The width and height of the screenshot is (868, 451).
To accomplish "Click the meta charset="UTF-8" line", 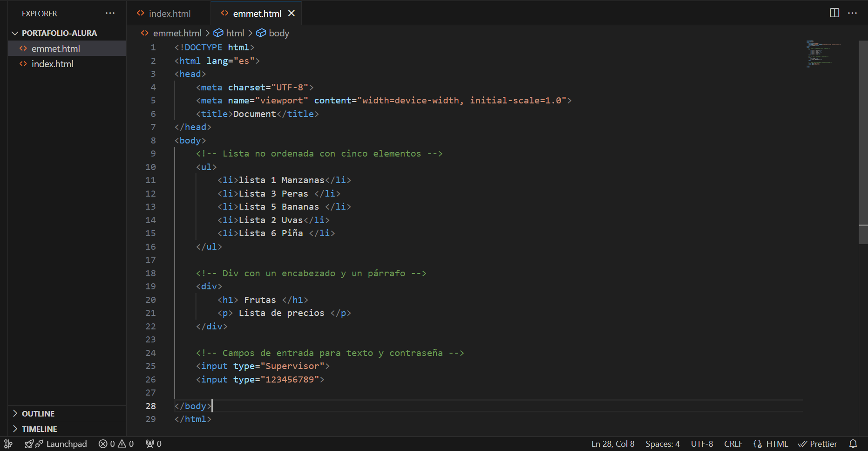I will pos(255,88).
